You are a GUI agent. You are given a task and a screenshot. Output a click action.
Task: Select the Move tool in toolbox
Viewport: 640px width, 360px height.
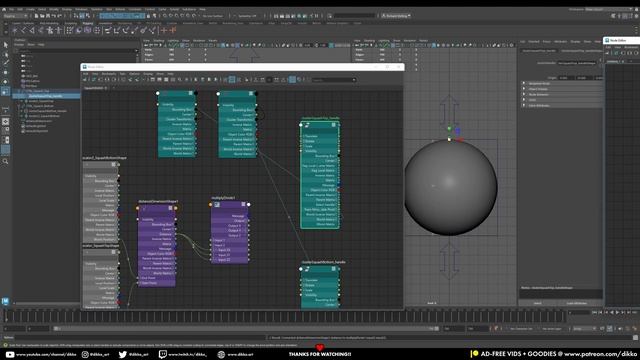coord(5,73)
